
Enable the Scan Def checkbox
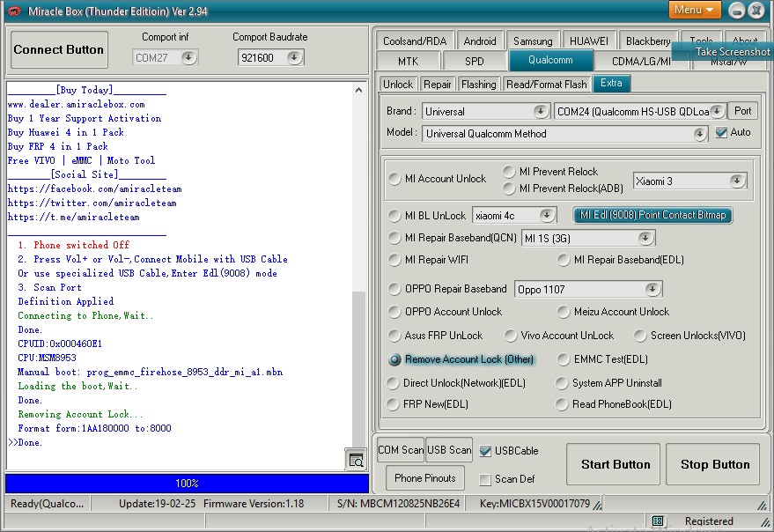pos(486,479)
